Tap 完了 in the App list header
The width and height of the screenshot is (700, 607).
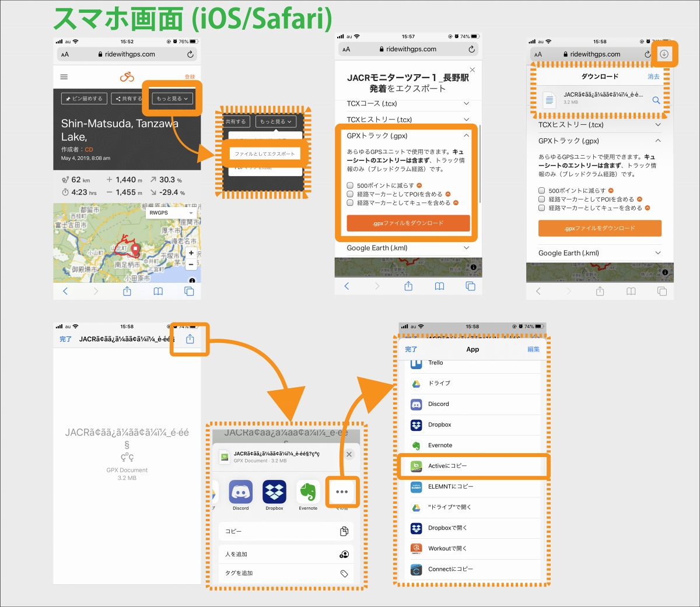click(x=411, y=349)
